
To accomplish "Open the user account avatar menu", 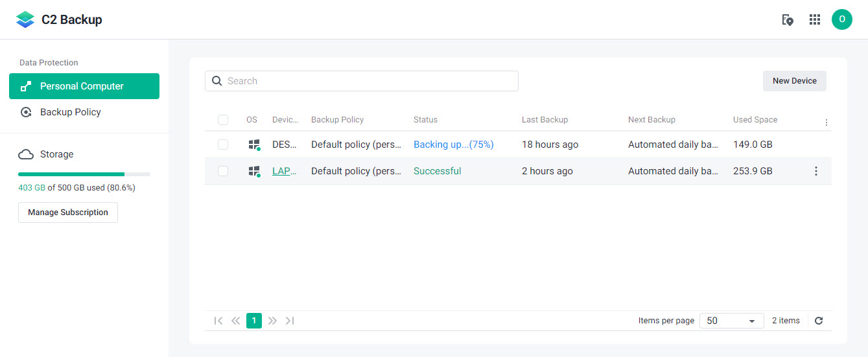I will point(841,19).
